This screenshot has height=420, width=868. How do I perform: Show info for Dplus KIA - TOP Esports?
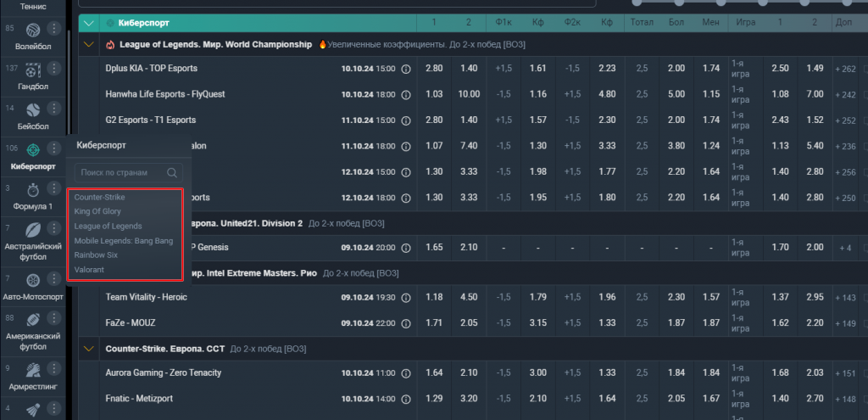click(406, 69)
